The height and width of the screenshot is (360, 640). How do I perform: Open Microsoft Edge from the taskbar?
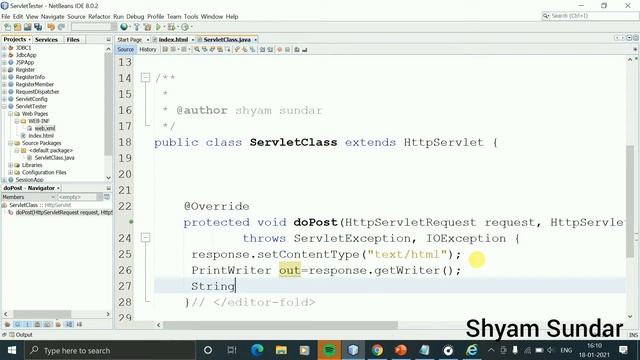(257, 350)
